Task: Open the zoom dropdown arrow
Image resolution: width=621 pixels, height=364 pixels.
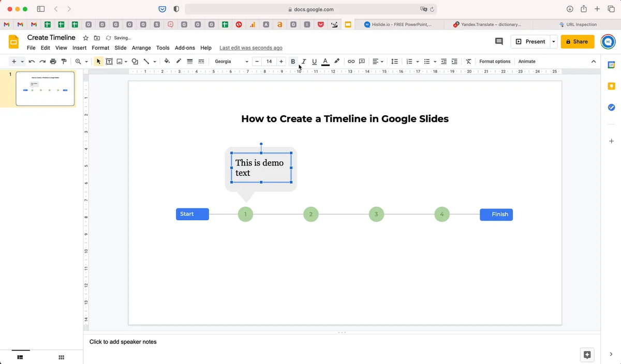Action: click(86, 62)
